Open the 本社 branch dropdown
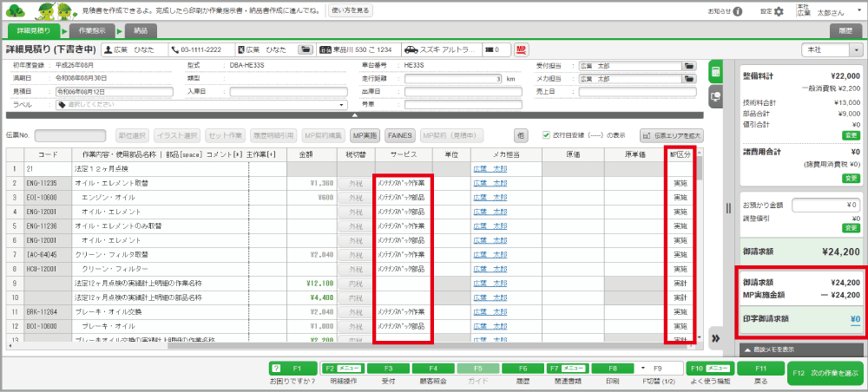Image resolution: width=868 pixels, height=392 pixels. (832, 49)
